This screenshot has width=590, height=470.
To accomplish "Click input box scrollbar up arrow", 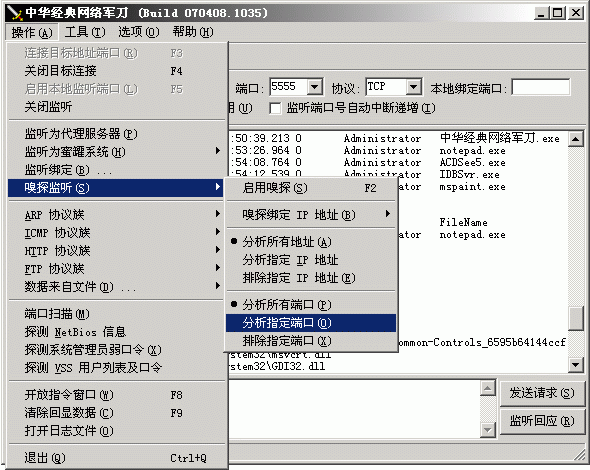I will [x=488, y=388].
